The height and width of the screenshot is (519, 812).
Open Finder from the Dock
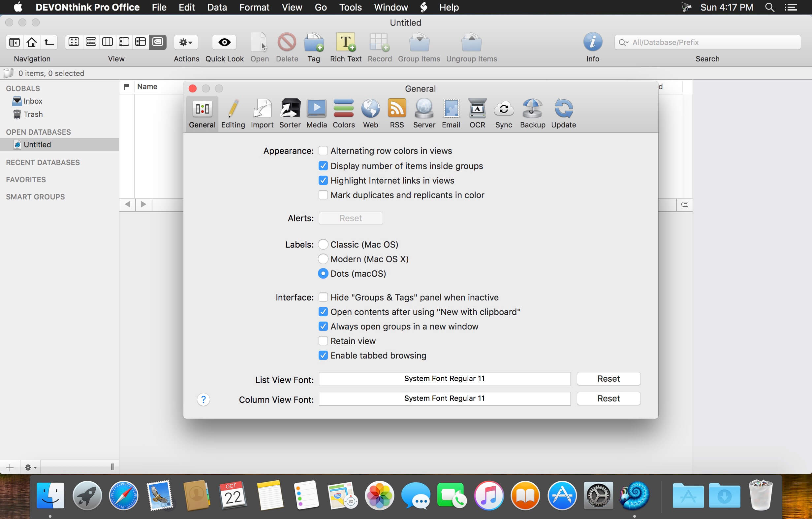point(49,497)
